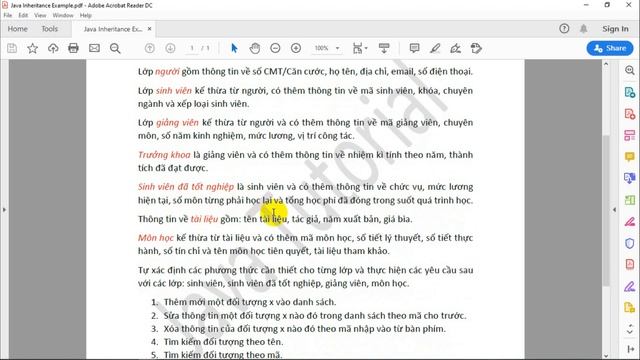Click the Save file icon

12,48
